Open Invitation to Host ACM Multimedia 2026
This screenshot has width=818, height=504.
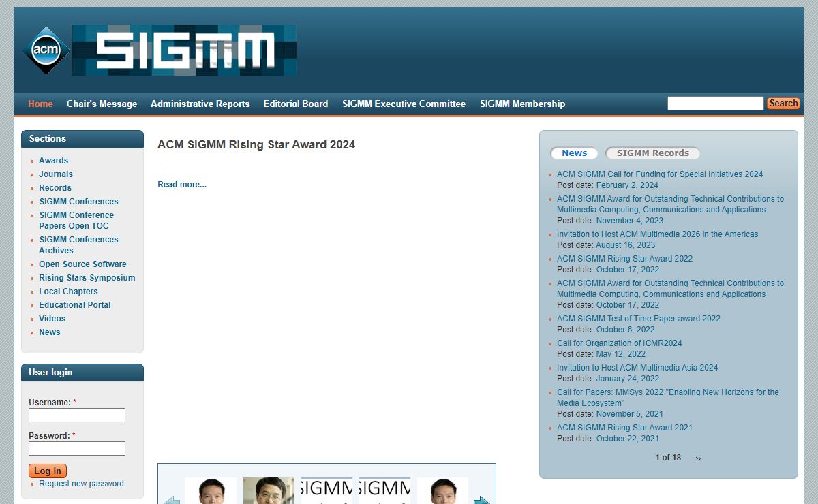coord(658,234)
